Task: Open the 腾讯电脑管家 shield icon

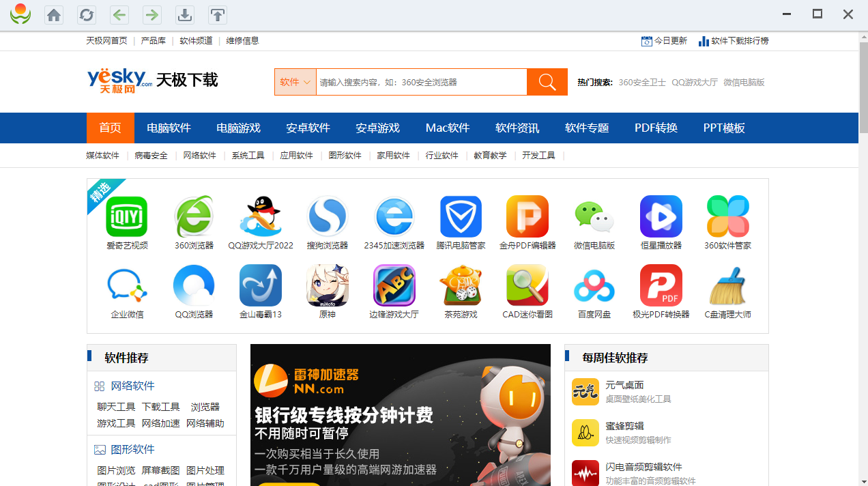Action: click(x=461, y=216)
